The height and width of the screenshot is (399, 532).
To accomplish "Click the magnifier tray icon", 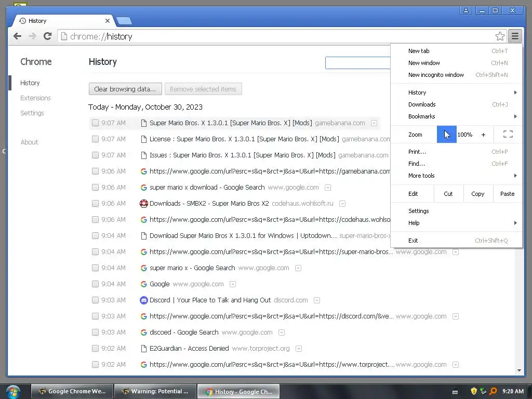I will point(494,391).
